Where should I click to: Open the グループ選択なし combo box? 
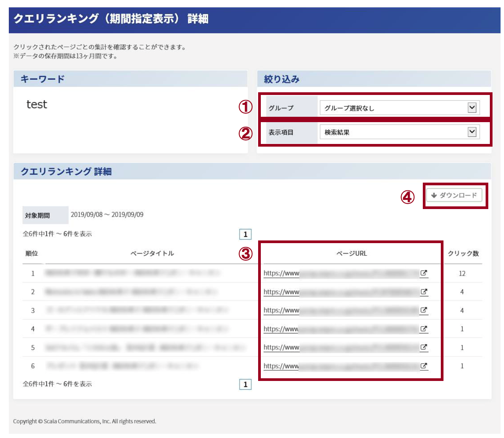pyautogui.click(x=399, y=108)
